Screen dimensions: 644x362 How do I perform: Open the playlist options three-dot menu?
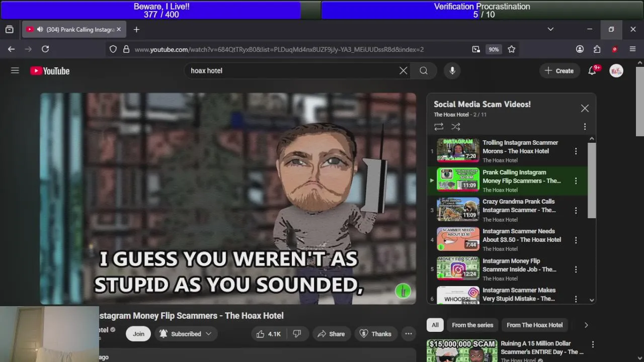(x=585, y=127)
